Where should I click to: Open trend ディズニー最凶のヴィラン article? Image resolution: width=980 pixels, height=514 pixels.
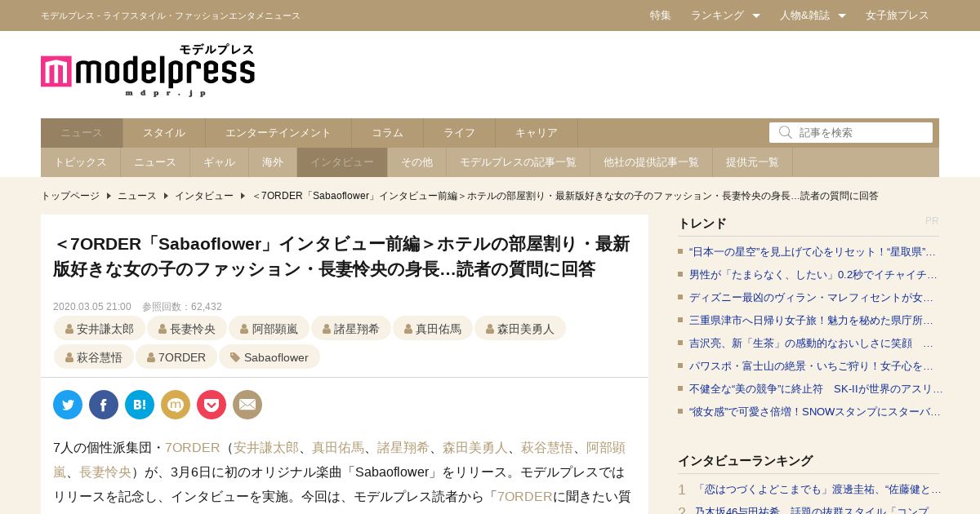point(813,298)
